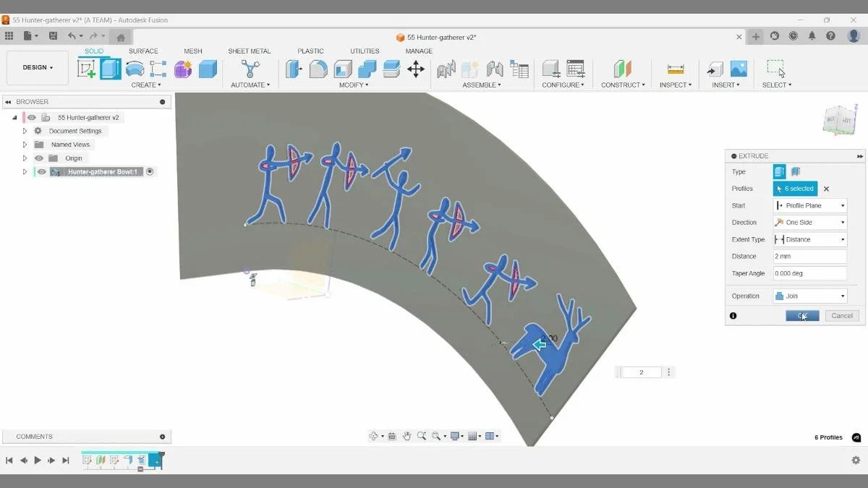The width and height of the screenshot is (868, 488).
Task: Expand the Document Settings tree item
Action: click(x=24, y=130)
